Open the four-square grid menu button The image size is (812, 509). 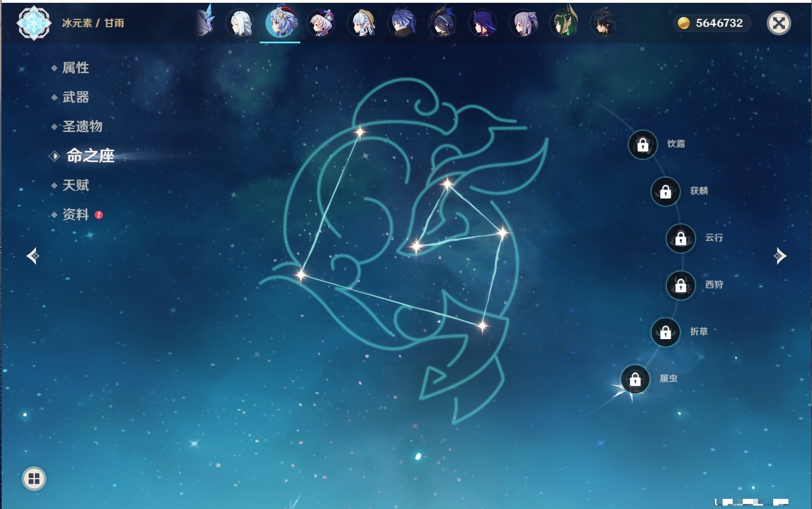pos(34,479)
